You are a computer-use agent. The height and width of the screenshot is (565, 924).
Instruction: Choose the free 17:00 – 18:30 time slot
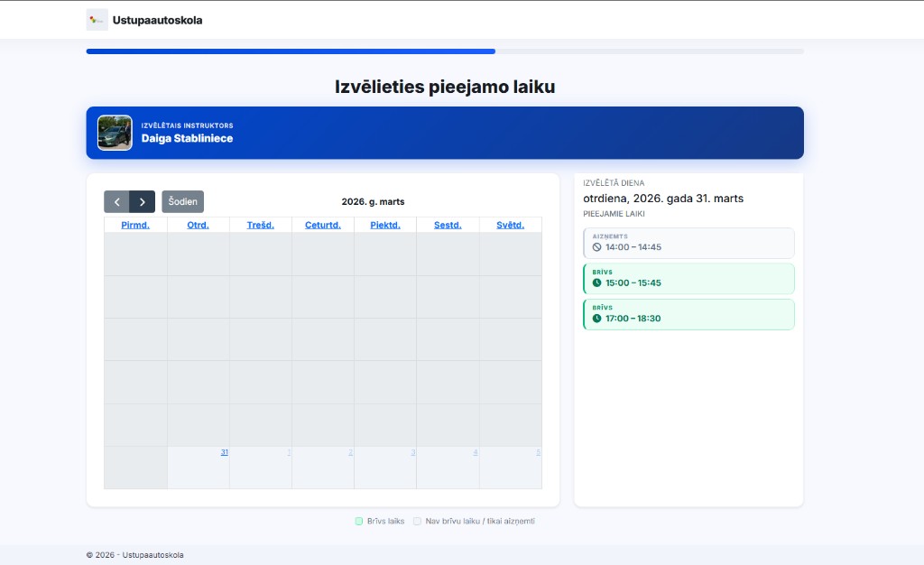pos(689,315)
